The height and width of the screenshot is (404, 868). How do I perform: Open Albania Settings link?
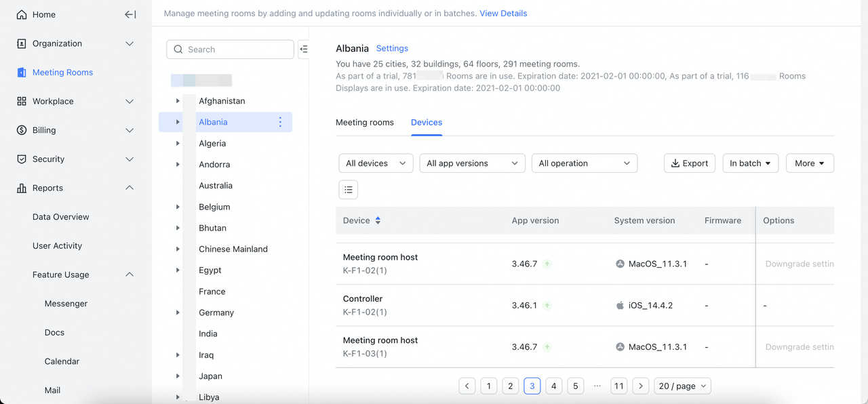(392, 49)
